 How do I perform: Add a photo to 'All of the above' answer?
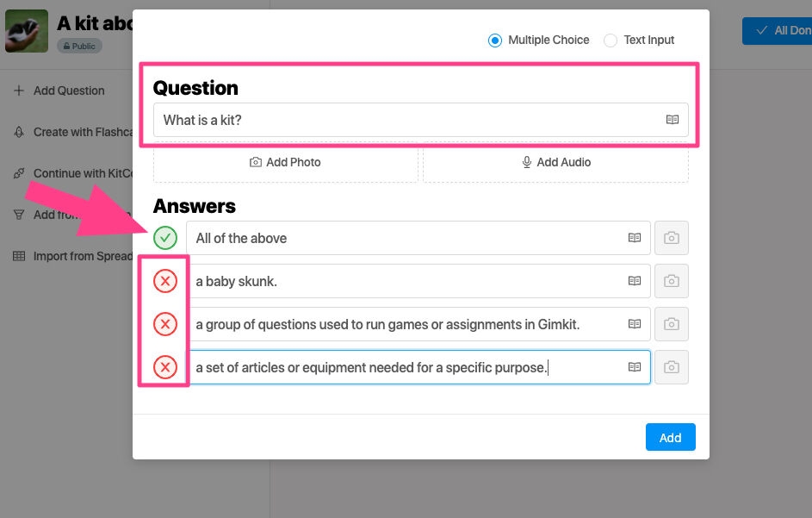pos(672,238)
